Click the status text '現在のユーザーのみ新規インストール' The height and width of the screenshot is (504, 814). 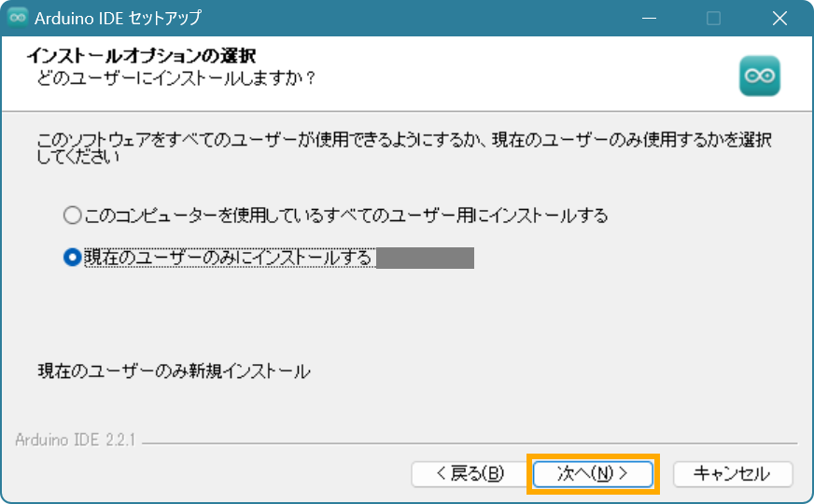pyautogui.click(x=174, y=371)
